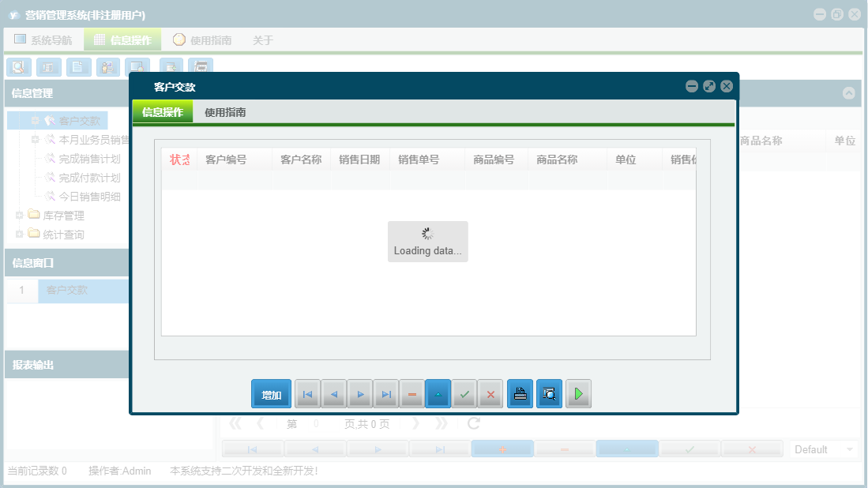Screen dimensions: 868x488
Task: Minimize the 客户交款 dialog
Action: point(692,86)
